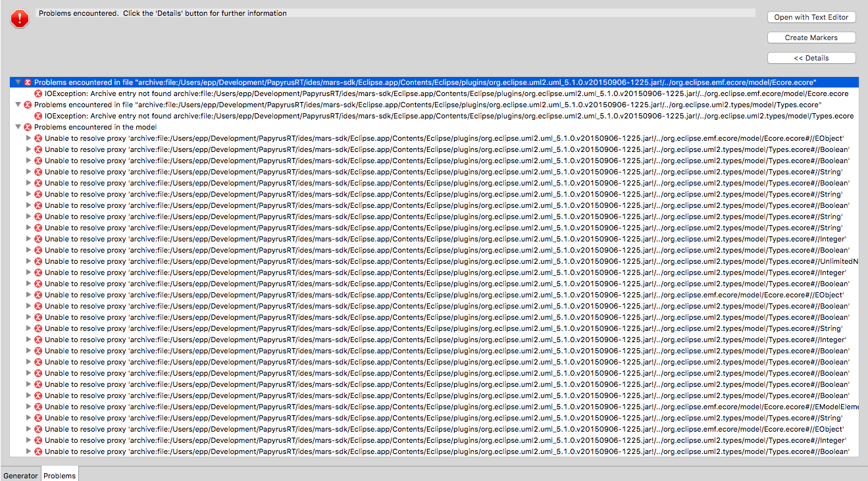868x481 pixels.
Task: Click the large red error icon
Action: 20,18
